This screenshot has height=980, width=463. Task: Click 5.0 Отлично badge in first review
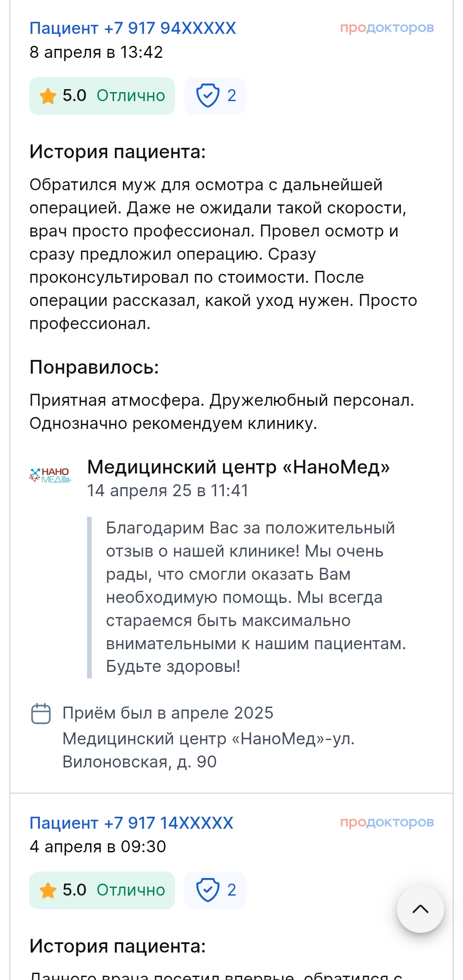point(102,96)
